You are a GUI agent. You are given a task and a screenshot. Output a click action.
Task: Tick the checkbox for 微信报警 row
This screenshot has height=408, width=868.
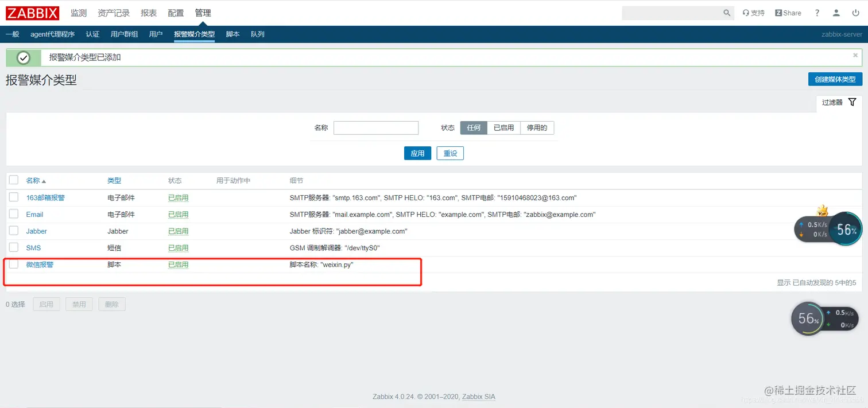(14, 264)
